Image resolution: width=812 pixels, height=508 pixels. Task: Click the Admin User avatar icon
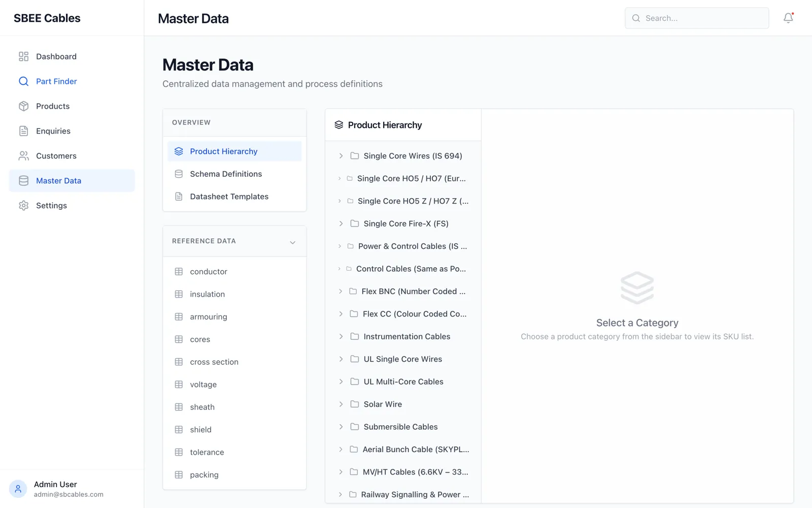click(18, 489)
